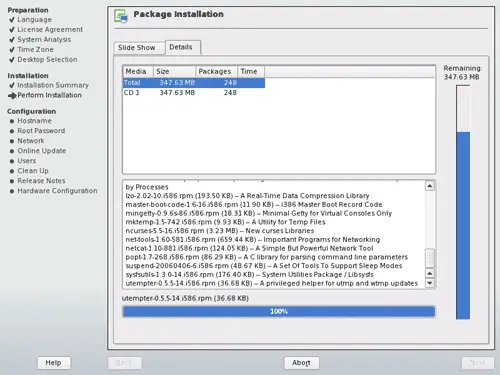Click the Time Zone step label
Viewport: 500px width, 375px height.
(35, 50)
